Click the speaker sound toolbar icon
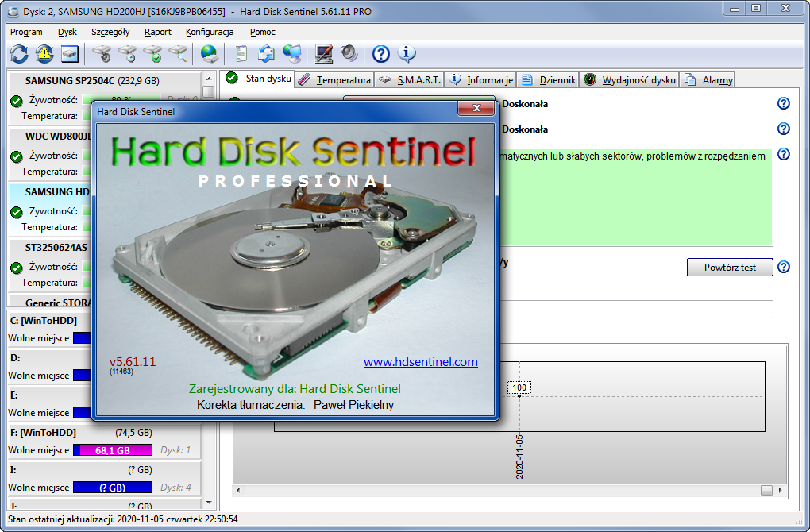Image resolution: width=810 pixels, height=532 pixels. 349,54
